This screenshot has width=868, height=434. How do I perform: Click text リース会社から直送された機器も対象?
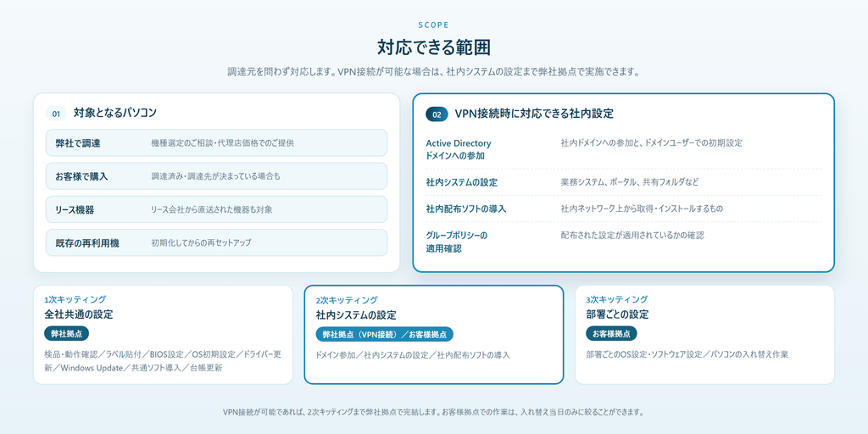click(x=211, y=209)
